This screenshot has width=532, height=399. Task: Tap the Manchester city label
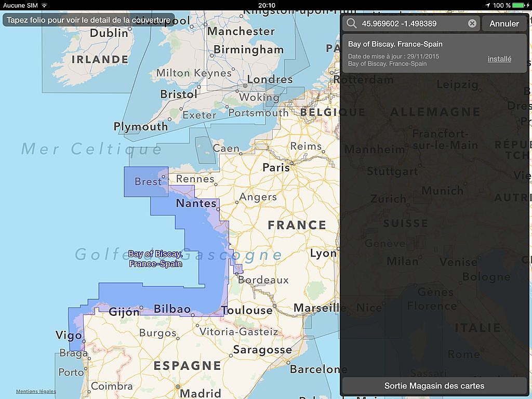tap(241, 31)
